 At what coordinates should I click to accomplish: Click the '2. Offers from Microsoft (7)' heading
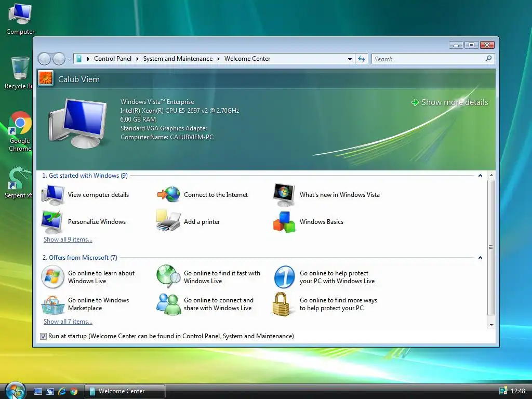pos(79,258)
